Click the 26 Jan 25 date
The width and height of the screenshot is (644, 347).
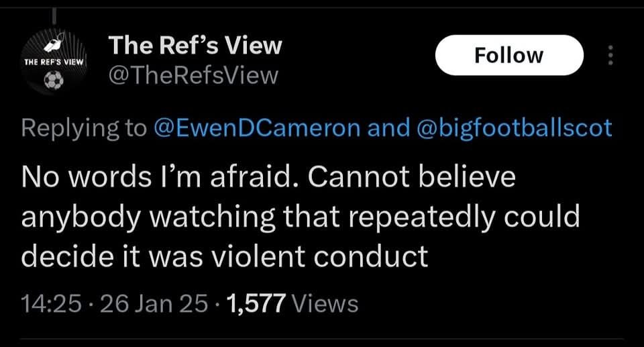[x=154, y=304]
